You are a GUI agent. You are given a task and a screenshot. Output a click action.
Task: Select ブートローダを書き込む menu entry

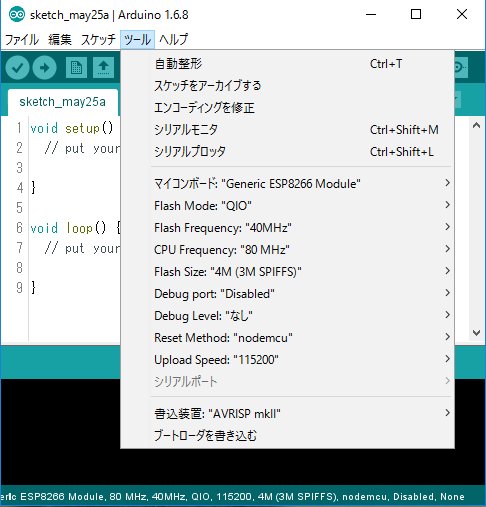coord(287,435)
